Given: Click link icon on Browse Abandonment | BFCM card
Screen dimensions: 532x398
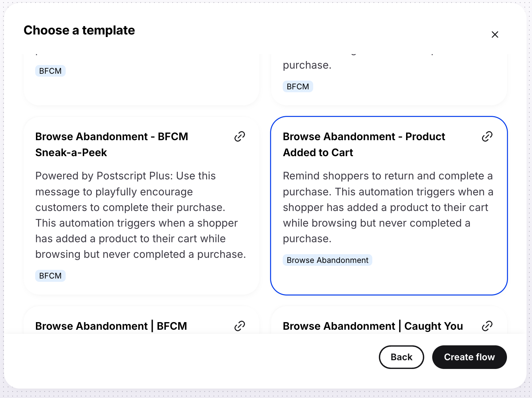Looking at the screenshot, I should tap(240, 326).
